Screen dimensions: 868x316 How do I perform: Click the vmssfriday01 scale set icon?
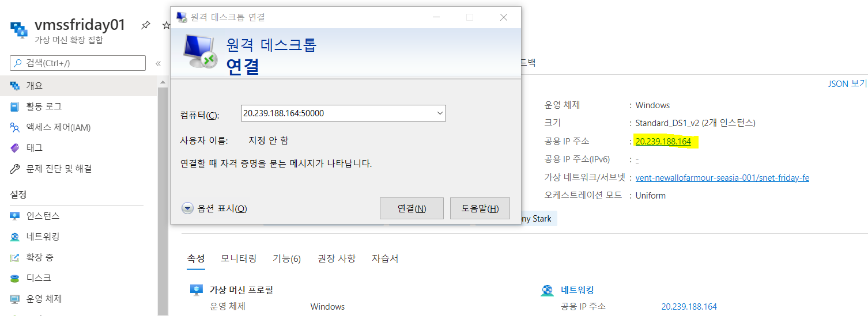click(x=20, y=29)
